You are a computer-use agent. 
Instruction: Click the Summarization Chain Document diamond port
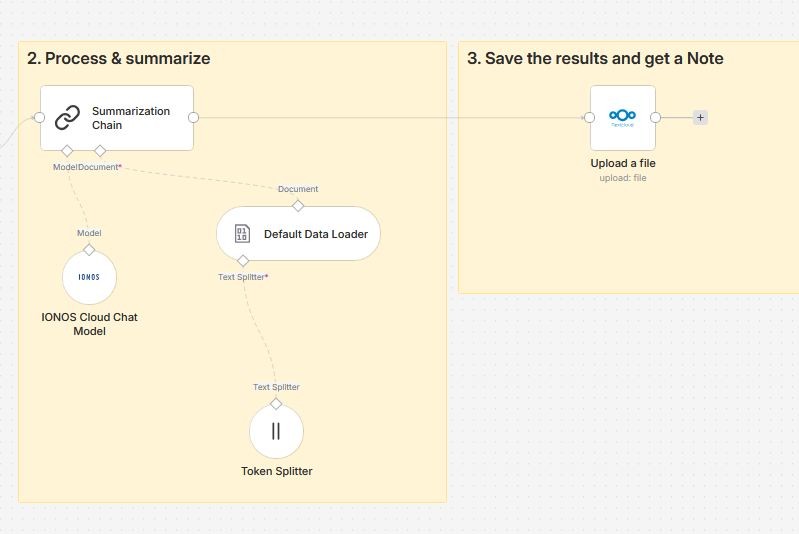100,151
